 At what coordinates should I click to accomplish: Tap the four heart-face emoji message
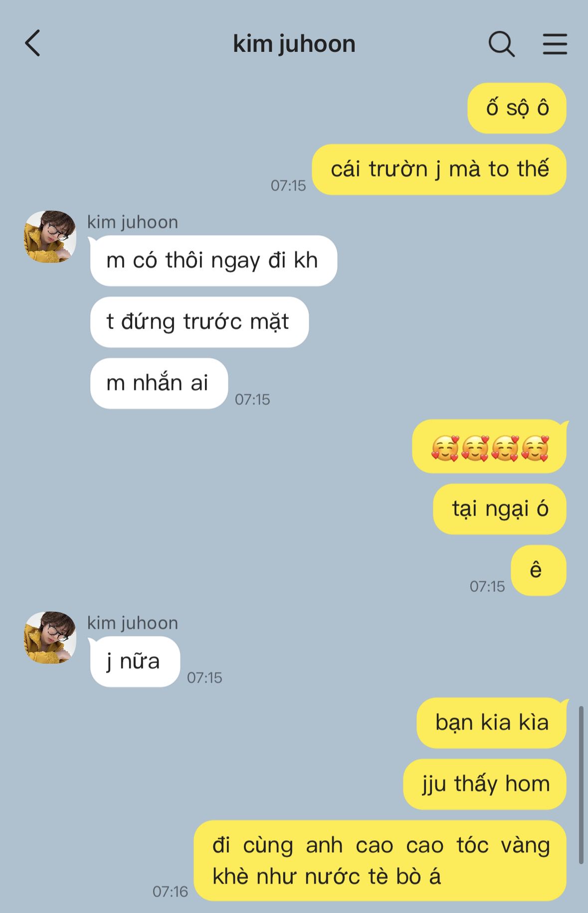click(490, 447)
